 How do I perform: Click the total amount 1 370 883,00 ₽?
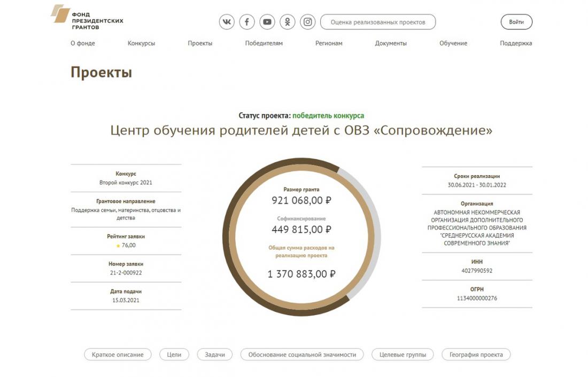[301, 274]
